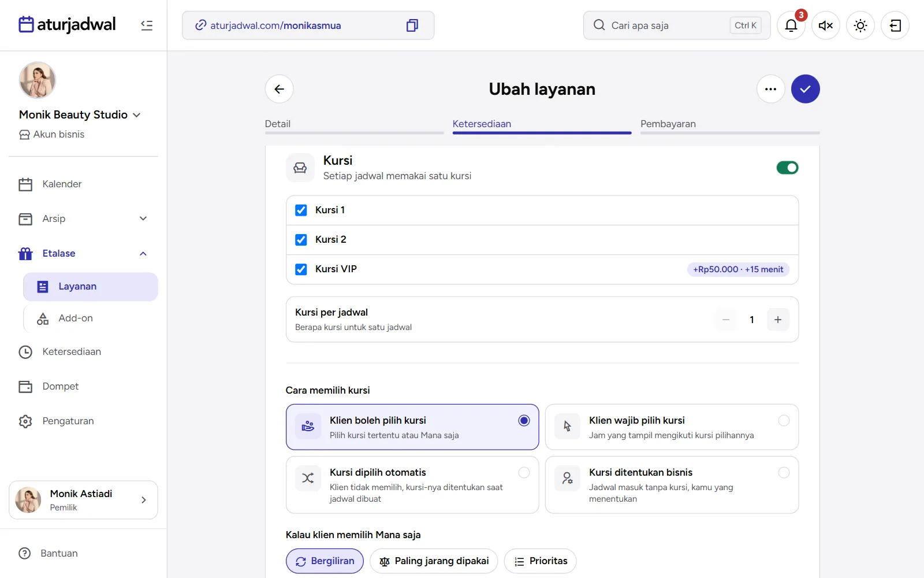The width and height of the screenshot is (924, 578).
Task: Copy the aturjadwal.com/monikasmua link
Action: pos(412,25)
